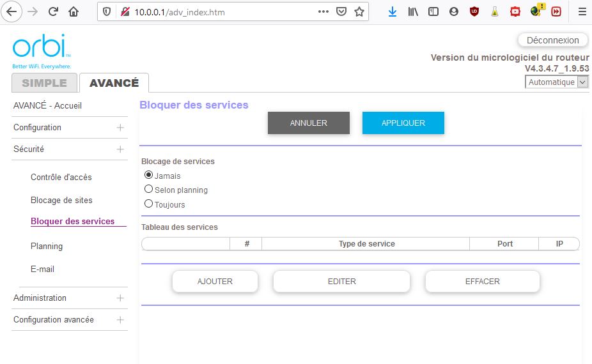
Task: Open the Firefox library icon
Action: tap(413, 11)
